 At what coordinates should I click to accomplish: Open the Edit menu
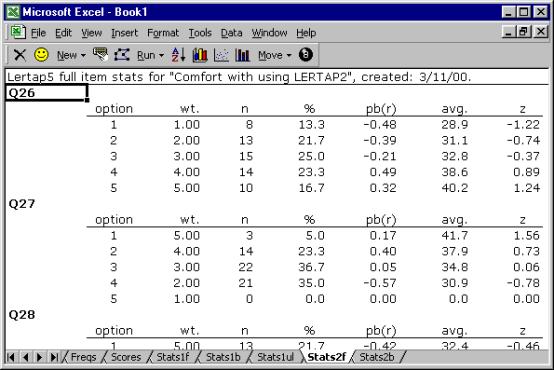(x=63, y=33)
